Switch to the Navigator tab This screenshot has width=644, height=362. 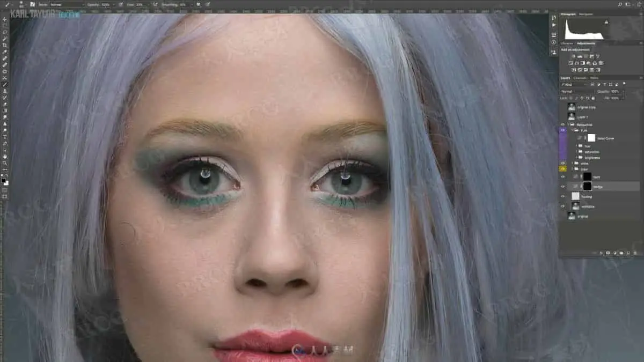tap(586, 14)
